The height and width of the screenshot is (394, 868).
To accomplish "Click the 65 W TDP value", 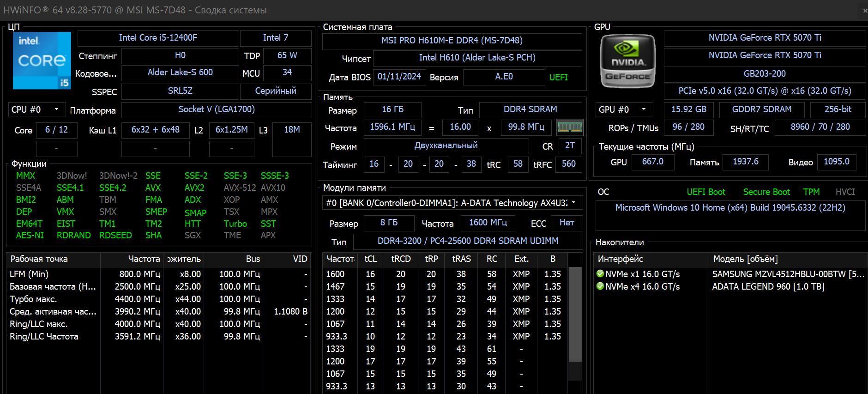I will click(287, 55).
